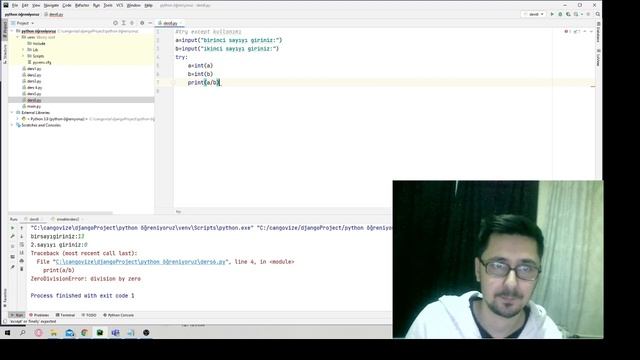The width and height of the screenshot is (640, 360).
Task: Click the collapse all icon in Project panel header
Action: point(132,23)
